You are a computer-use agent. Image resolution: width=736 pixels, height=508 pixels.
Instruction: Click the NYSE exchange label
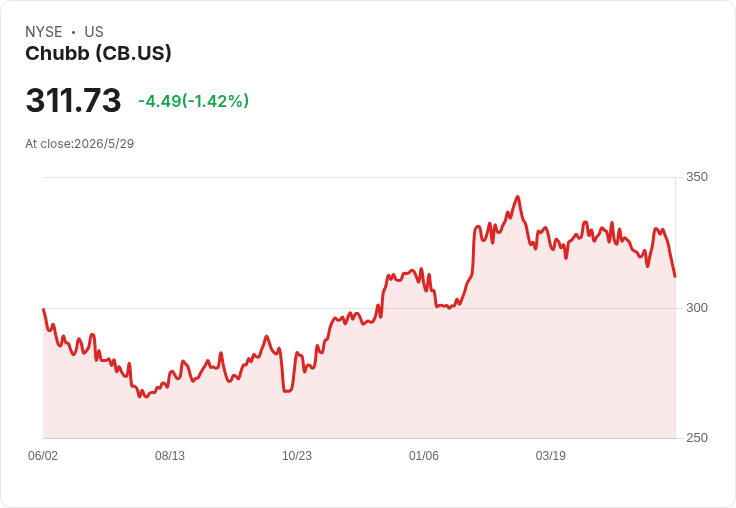[44, 32]
